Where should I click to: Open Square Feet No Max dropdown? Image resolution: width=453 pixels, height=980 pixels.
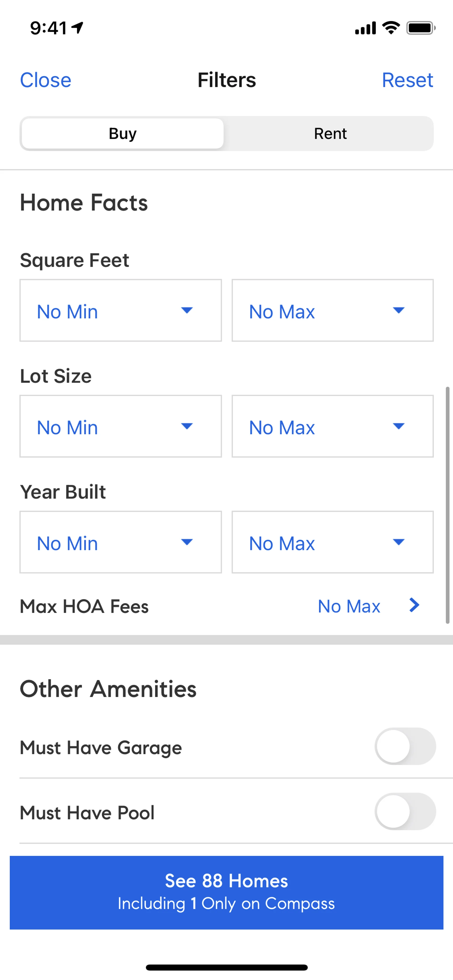332,310
